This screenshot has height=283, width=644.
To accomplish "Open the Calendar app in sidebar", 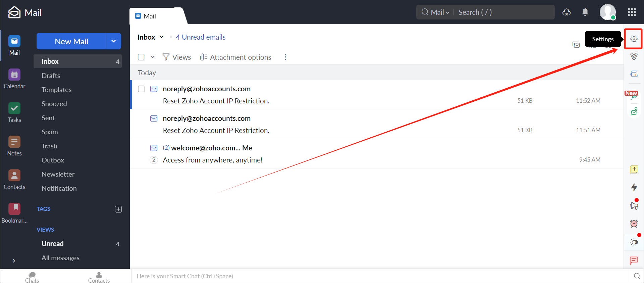I will [x=14, y=79].
